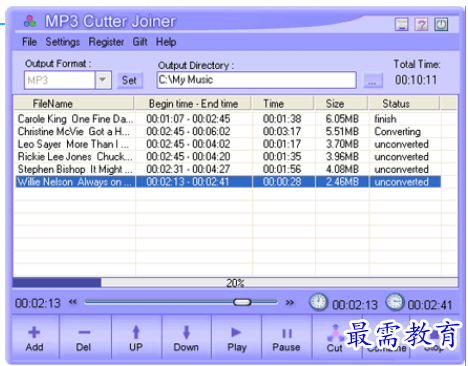Click the Converting status cell
This screenshot has width=468, height=366.
tap(397, 132)
